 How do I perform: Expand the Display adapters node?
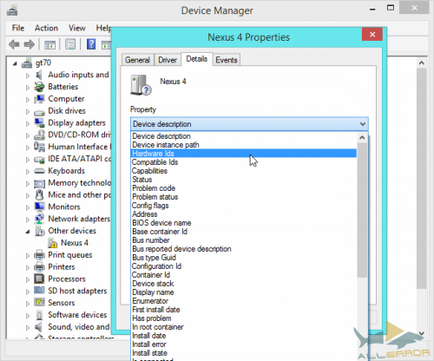(x=28, y=123)
